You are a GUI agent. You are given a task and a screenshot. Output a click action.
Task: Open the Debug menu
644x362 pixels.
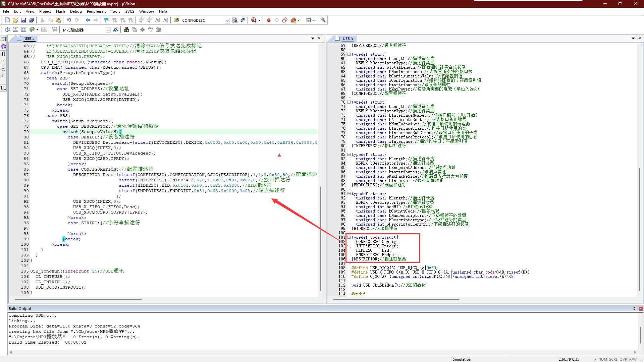(x=76, y=11)
